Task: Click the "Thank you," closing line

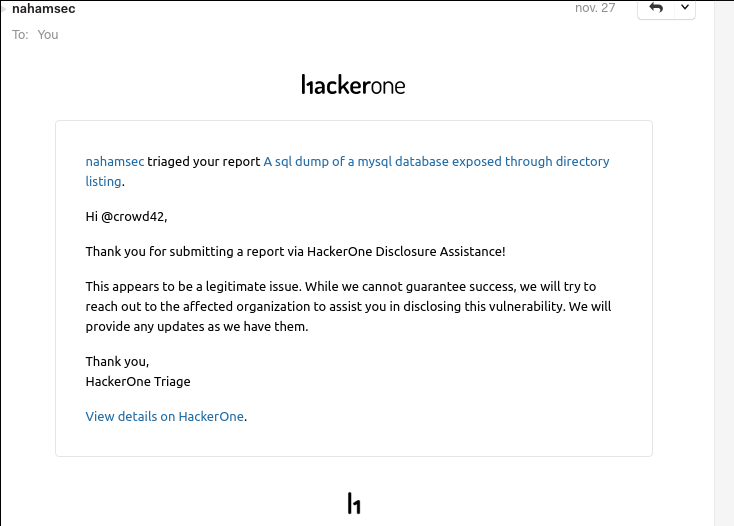Action: click(x=117, y=362)
